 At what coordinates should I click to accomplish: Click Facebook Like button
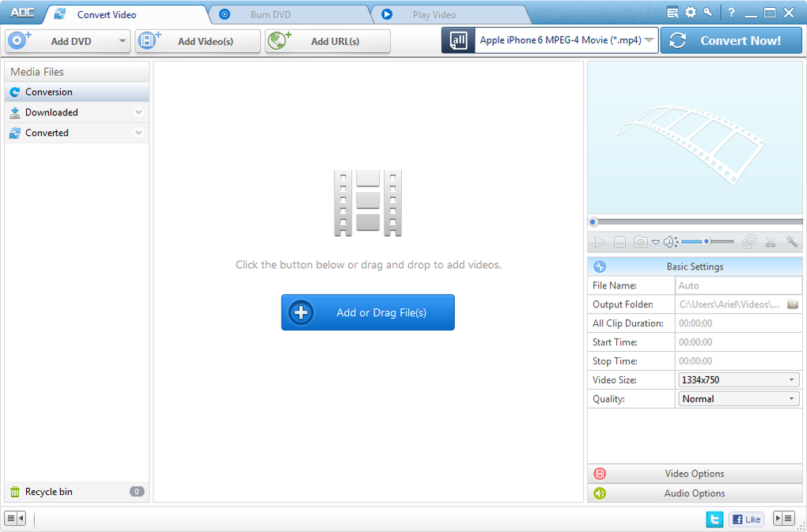746,519
